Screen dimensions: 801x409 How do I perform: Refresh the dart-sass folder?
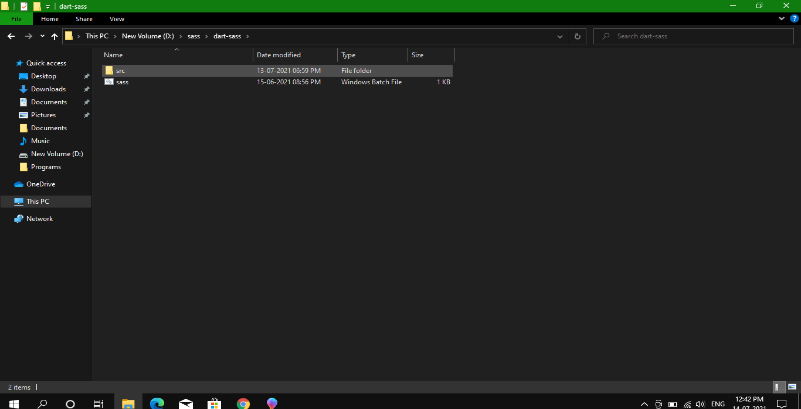point(577,36)
